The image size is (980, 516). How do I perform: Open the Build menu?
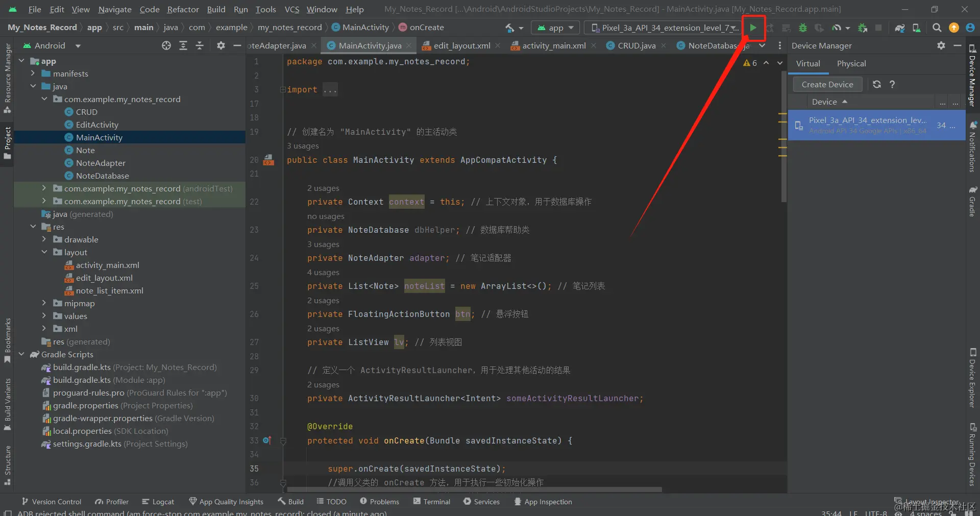pos(216,9)
